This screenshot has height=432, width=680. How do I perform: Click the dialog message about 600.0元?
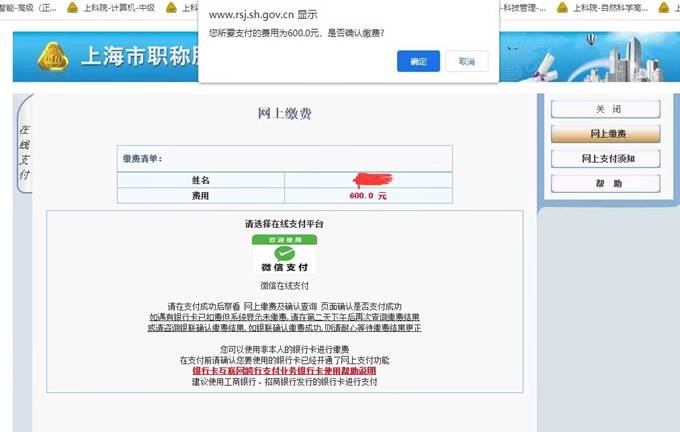click(x=296, y=33)
